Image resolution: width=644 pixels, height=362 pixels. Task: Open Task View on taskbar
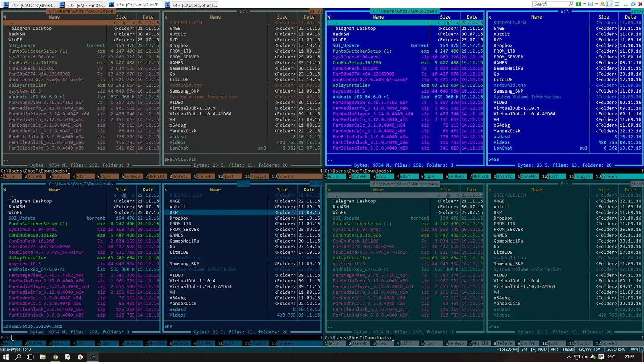tap(30, 357)
